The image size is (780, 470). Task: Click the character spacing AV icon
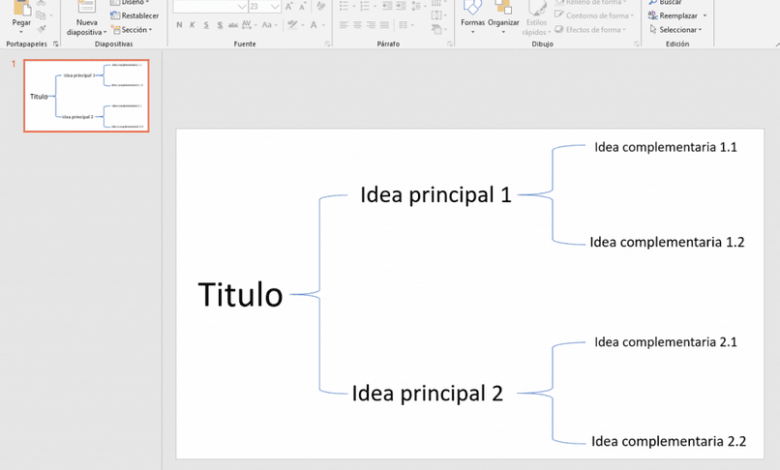pyautogui.click(x=246, y=25)
